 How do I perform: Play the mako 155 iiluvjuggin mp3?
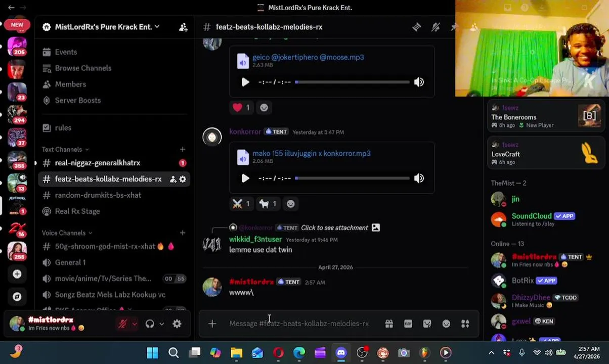[x=245, y=178]
